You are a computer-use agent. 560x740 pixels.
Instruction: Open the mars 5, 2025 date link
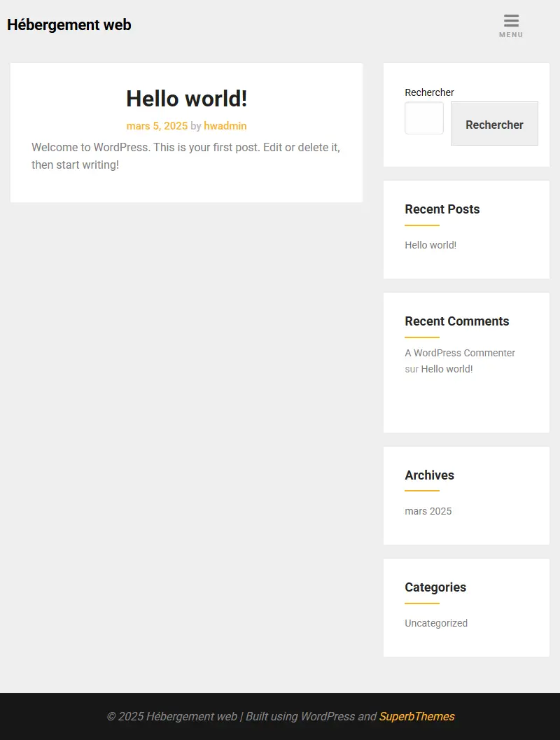pyautogui.click(x=157, y=126)
